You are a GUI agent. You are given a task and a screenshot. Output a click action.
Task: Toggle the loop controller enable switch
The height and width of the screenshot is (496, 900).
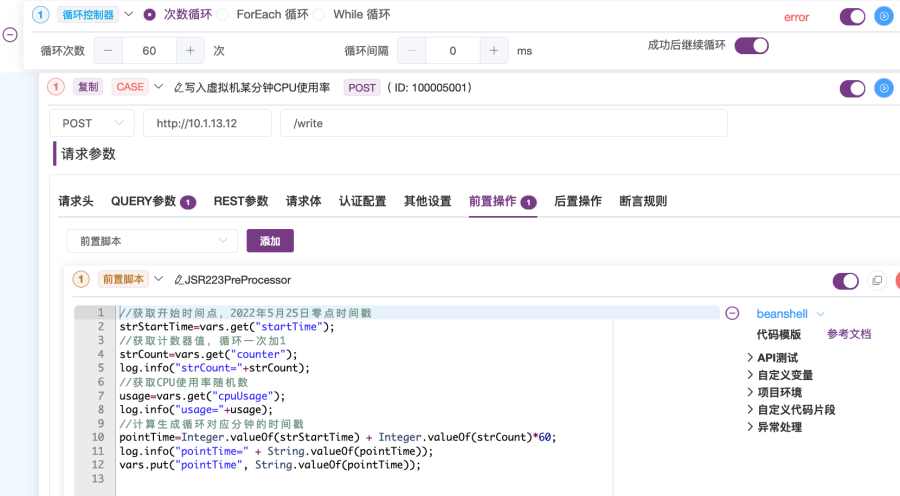coord(852,17)
